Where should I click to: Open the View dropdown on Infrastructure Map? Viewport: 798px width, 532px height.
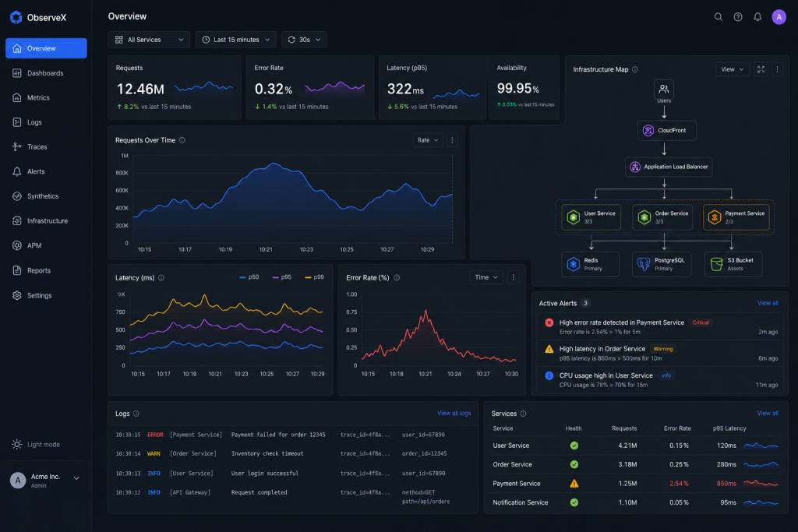[733, 69]
